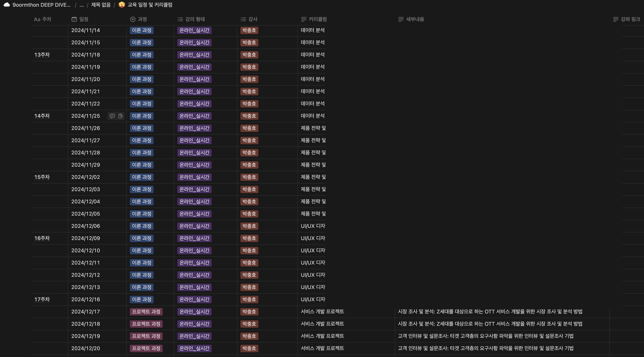Click the Aa title icon beside 주차
Image resolution: width=644 pixels, height=357 pixels.
[37, 19]
